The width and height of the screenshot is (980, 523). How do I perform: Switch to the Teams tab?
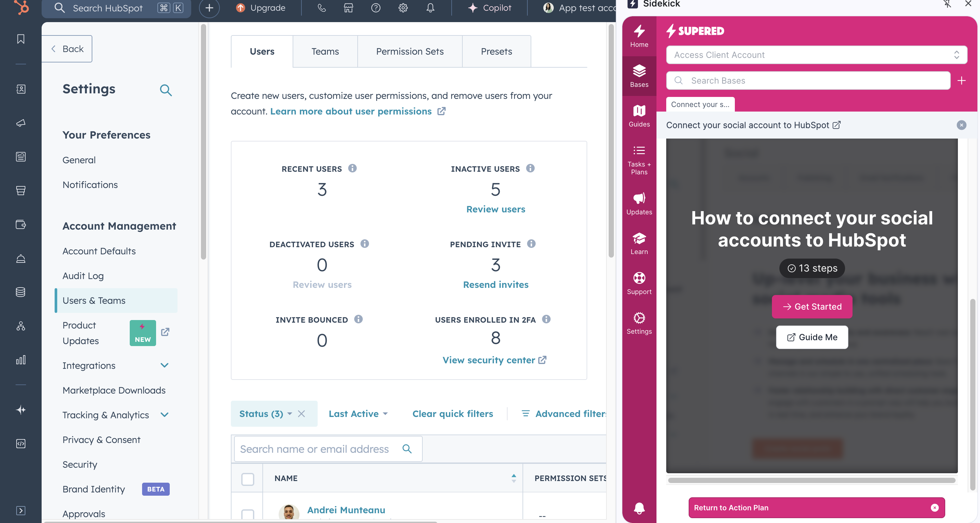(x=325, y=51)
